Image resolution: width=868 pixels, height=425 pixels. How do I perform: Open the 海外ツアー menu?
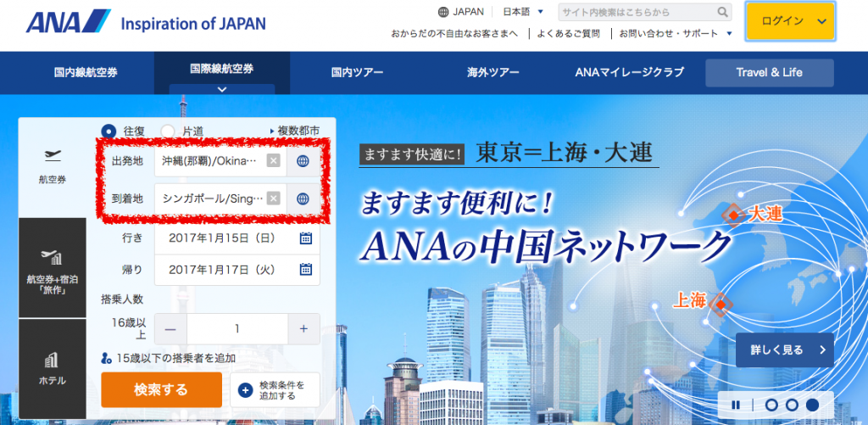pyautogui.click(x=493, y=73)
